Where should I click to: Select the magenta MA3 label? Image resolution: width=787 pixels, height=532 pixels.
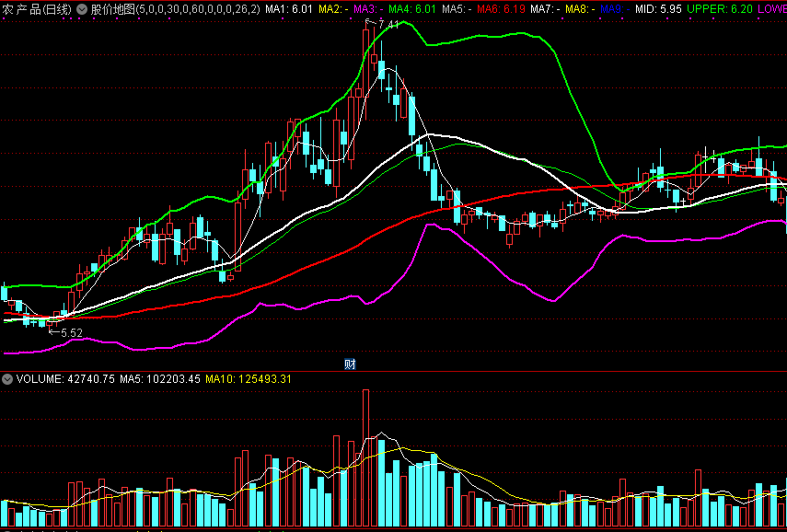tap(369, 9)
